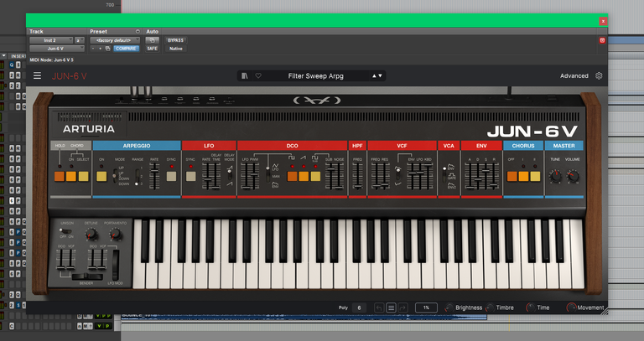Click the red target icon in plugin header

click(x=602, y=40)
